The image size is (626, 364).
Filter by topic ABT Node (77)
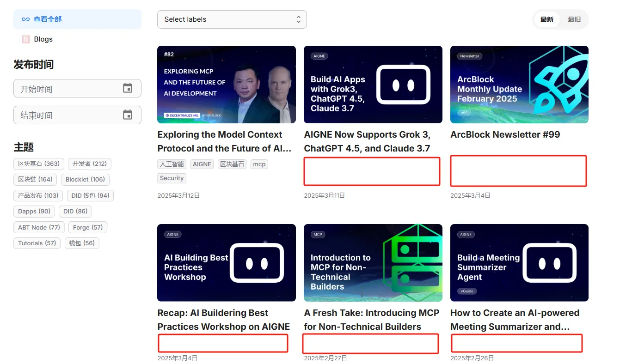tap(39, 227)
